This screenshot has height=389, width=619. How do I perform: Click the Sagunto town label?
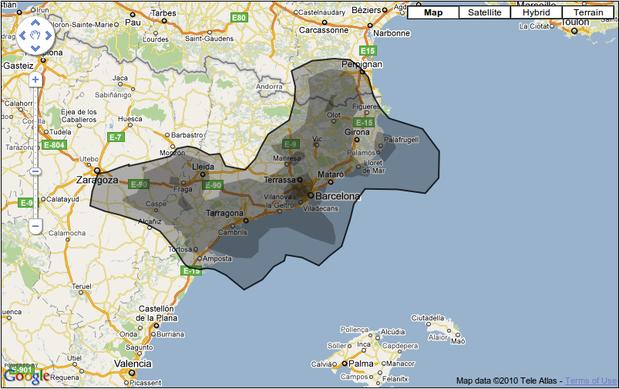(x=139, y=348)
